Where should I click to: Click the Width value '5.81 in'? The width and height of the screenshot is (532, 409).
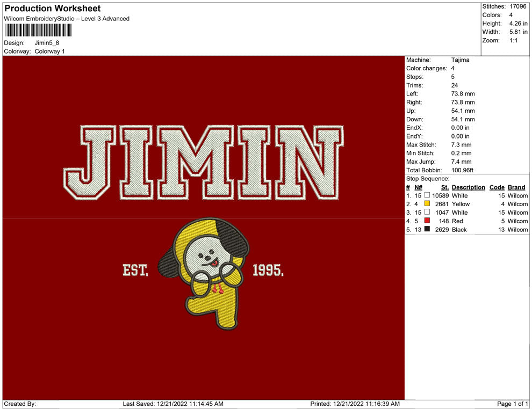(x=518, y=32)
